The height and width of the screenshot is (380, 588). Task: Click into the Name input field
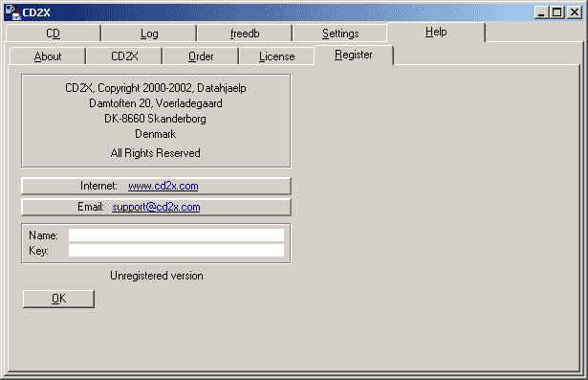coord(176,235)
